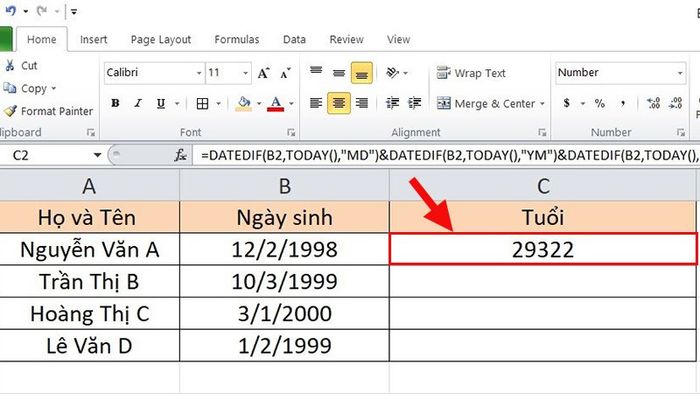
Task: Switch to the View tab
Action: click(398, 39)
